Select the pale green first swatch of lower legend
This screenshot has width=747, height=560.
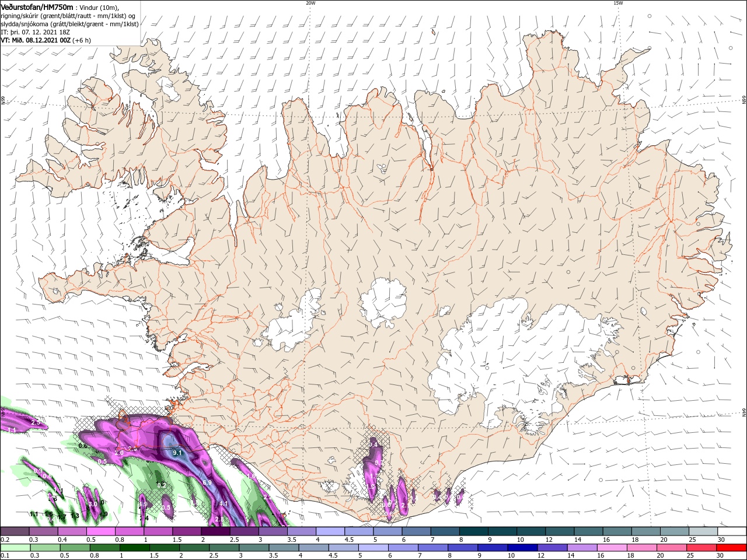tap(15, 548)
